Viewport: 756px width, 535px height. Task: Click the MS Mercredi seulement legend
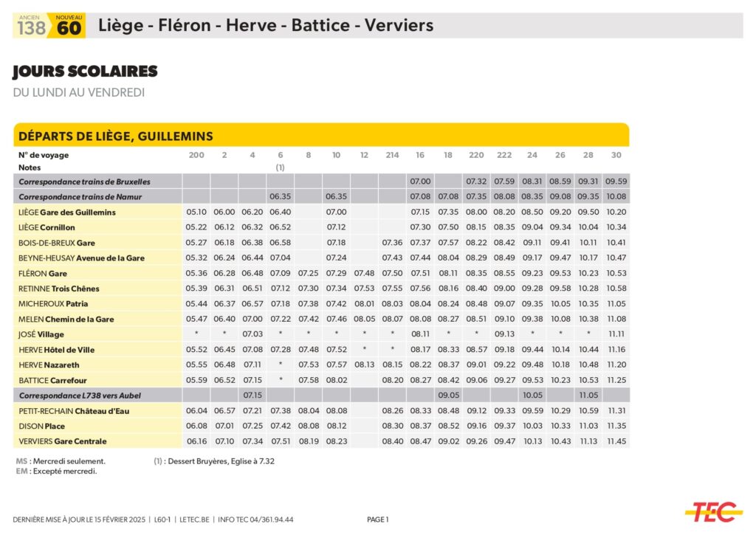[x=61, y=461]
